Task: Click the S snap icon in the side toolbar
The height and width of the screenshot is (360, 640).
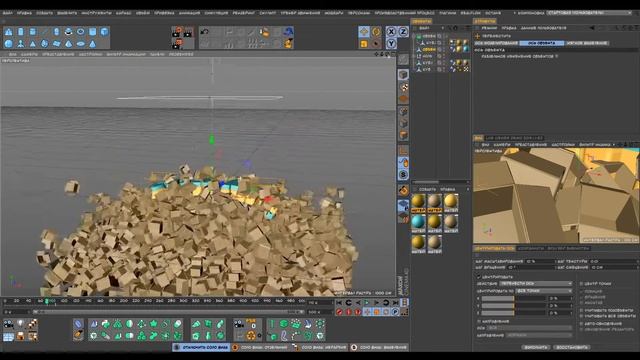Action: point(403,175)
